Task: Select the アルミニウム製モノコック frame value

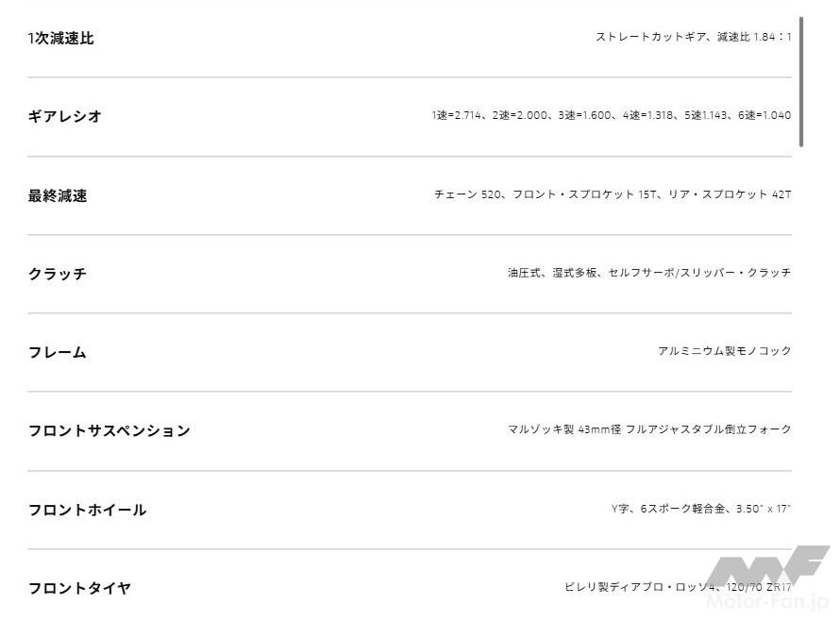Action: tap(724, 351)
